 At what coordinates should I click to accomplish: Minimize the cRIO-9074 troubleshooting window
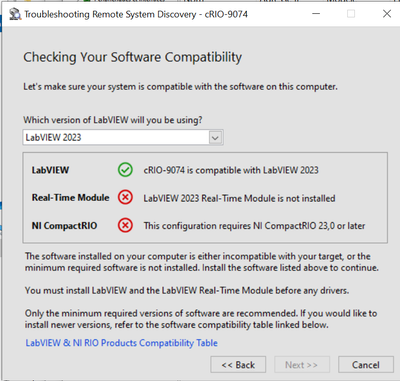[316, 14]
